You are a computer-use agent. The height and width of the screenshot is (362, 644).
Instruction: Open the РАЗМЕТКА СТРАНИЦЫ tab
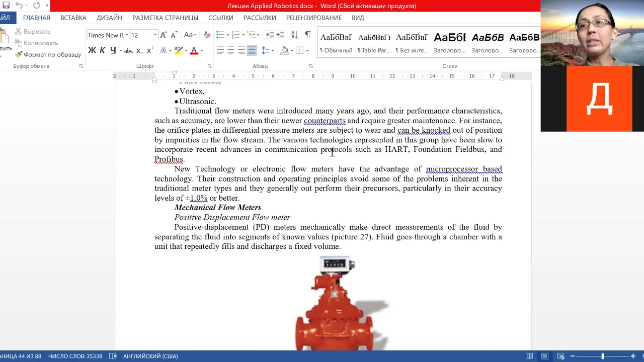click(165, 18)
